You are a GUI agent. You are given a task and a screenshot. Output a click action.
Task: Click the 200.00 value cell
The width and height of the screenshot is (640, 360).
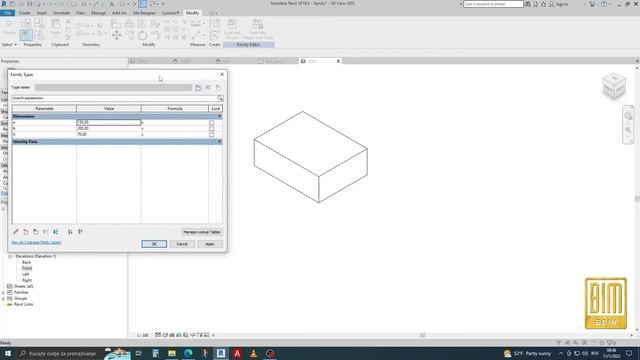109,129
